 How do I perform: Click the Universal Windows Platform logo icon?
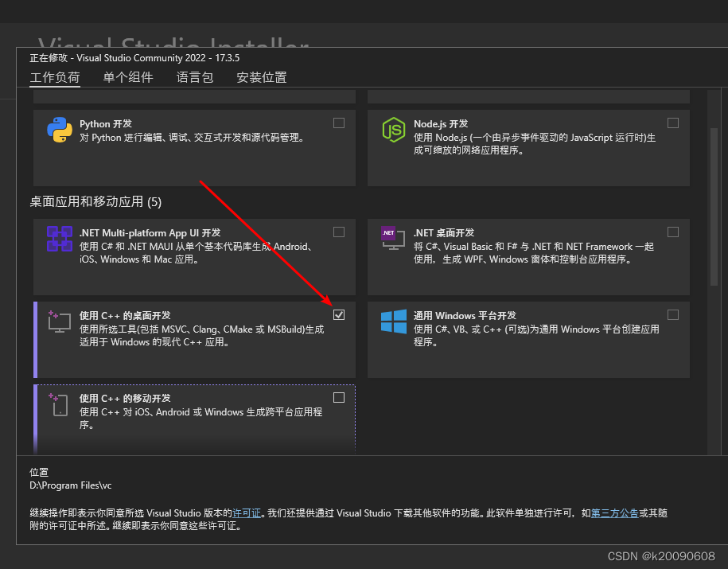(x=394, y=322)
